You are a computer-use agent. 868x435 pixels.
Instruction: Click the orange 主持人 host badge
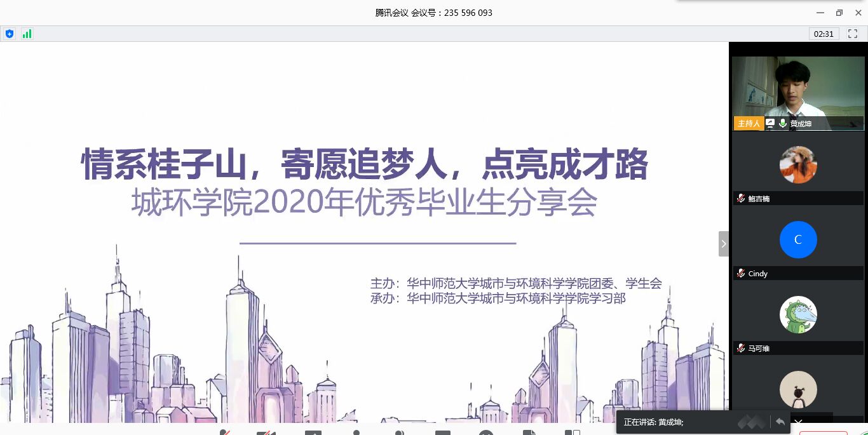click(749, 123)
